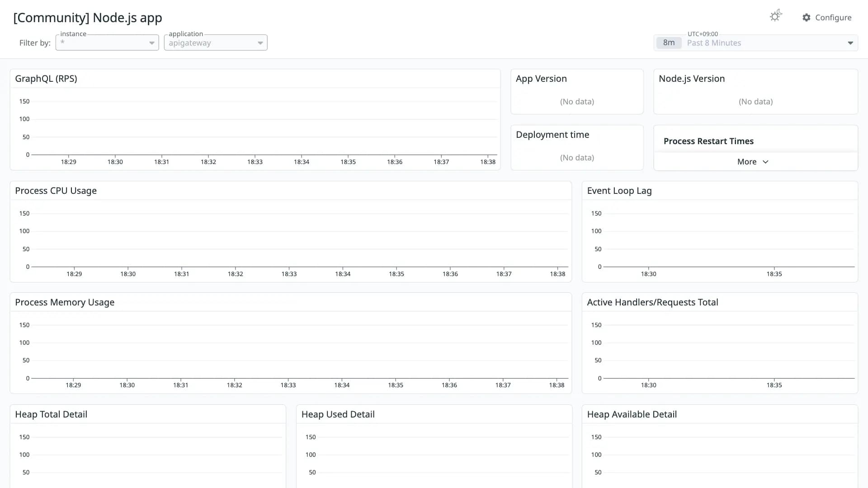Click the 18:36 tick on Process Memory Usage chart

[x=449, y=385]
